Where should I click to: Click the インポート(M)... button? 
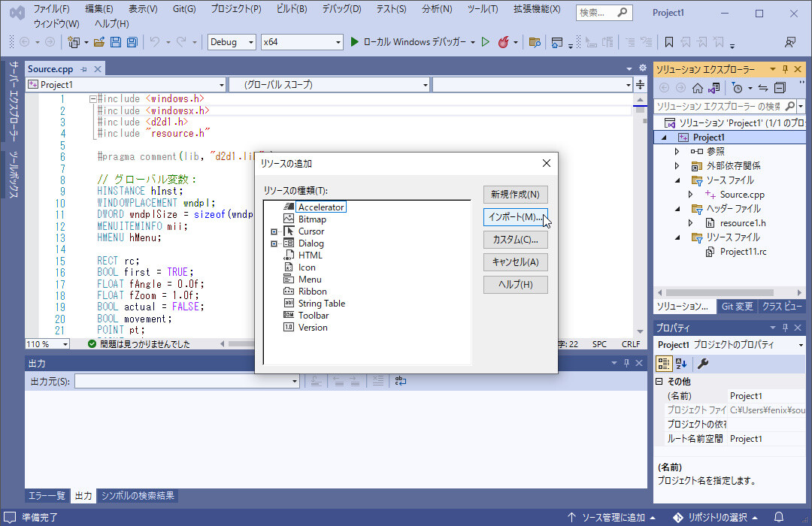click(x=515, y=217)
